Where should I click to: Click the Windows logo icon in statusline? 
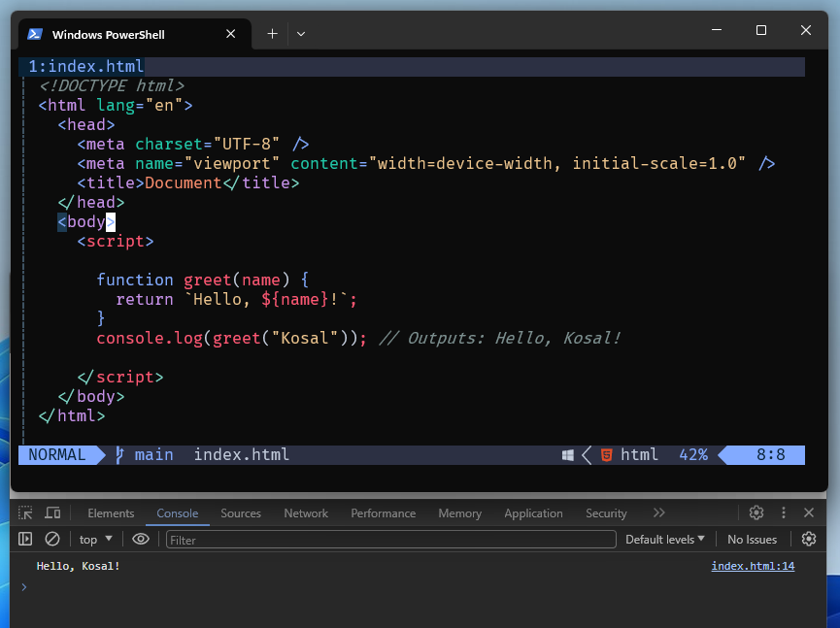(568, 455)
